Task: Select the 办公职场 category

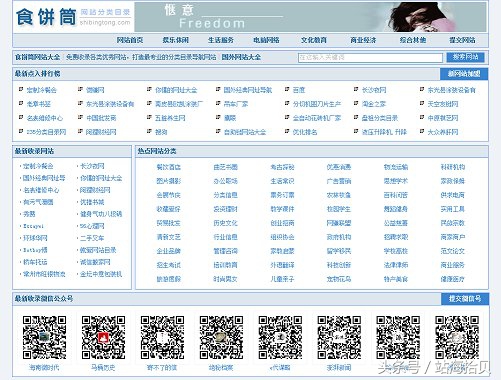Action: pyautogui.click(x=225, y=181)
